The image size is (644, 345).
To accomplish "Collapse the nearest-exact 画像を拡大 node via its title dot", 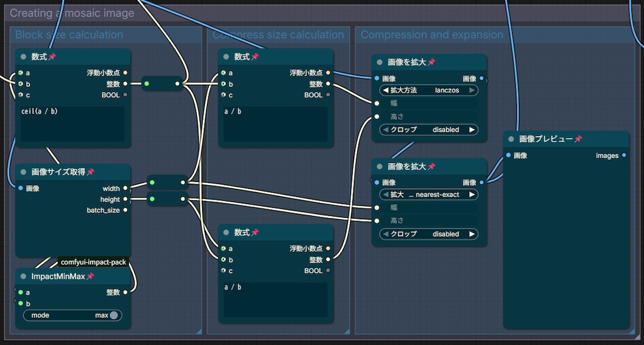I will tap(380, 167).
